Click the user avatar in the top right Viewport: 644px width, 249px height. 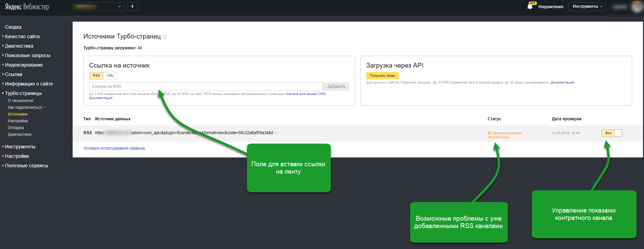click(x=637, y=6)
